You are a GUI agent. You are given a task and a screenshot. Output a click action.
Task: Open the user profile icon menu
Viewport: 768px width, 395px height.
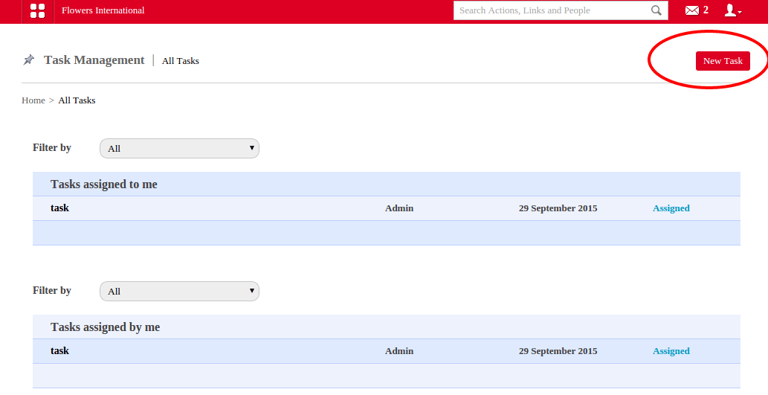click(x=730, y=10)
